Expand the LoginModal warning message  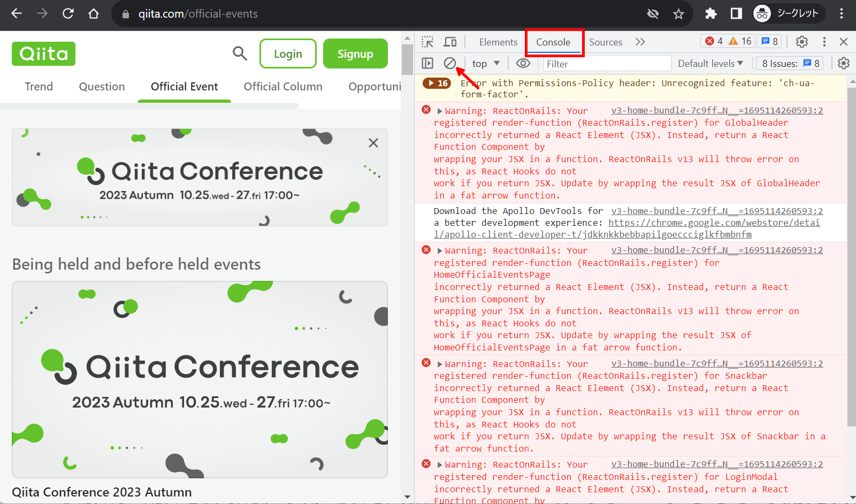coord(440,465)
